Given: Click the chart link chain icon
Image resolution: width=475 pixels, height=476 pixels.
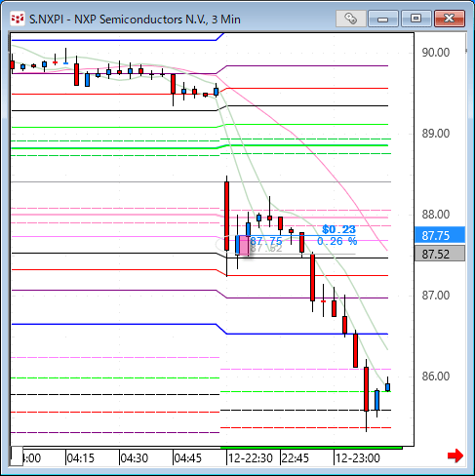Looking at the screenshot, I should click(350, 19).
